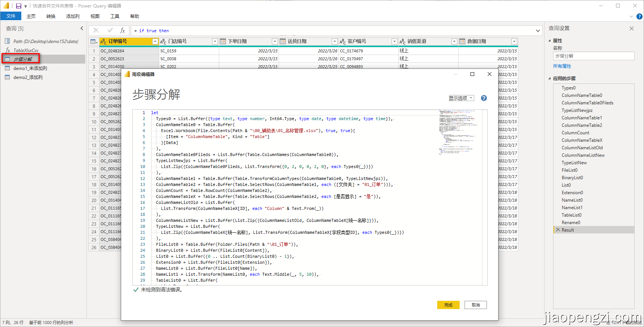Maximize the advanced editor dialog
Viewport: 644px width, 327px height.
click(x=472, y=74)
